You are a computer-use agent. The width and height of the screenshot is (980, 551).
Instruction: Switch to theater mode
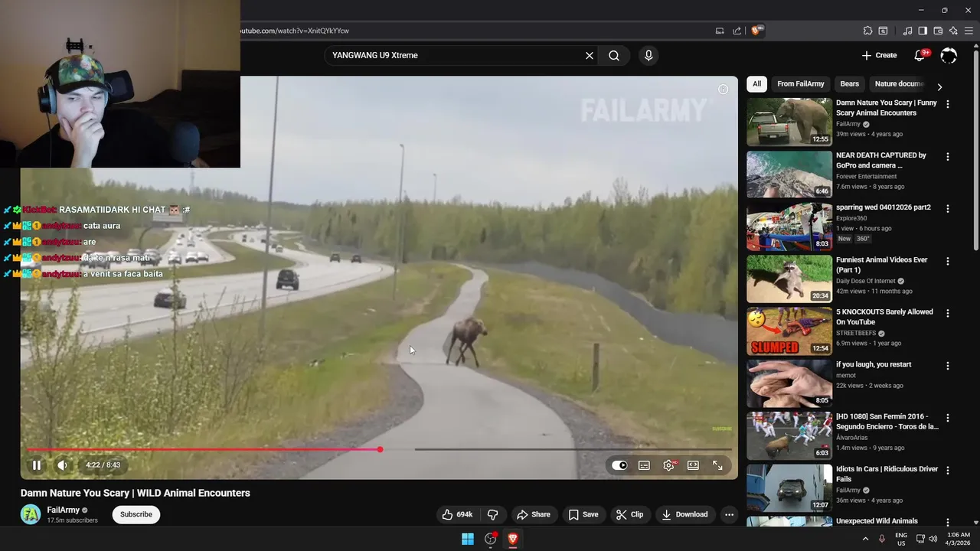click(693, 465)
